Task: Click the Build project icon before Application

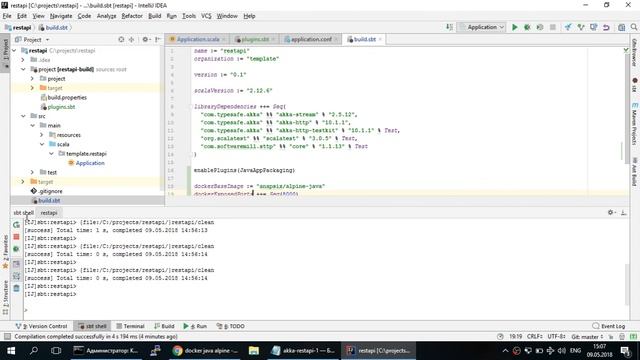Action: (x=449, y=27)
